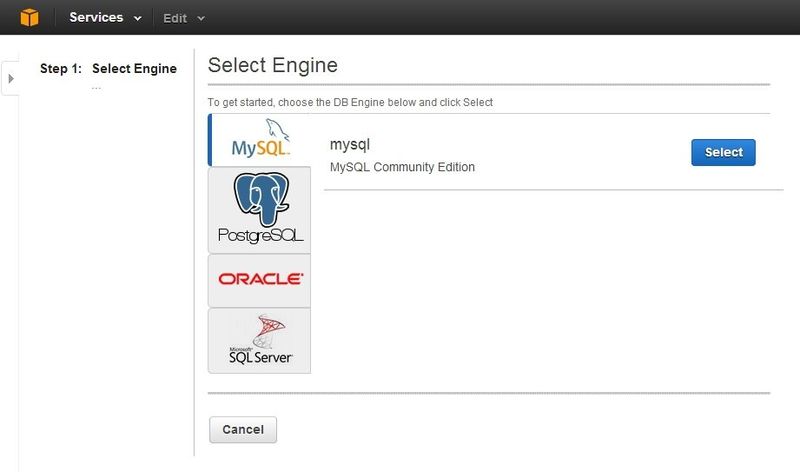Choose the Microsoft SQL Server engine tab
Viewport: 800px width, 472px height.
[x=260, y=340]
